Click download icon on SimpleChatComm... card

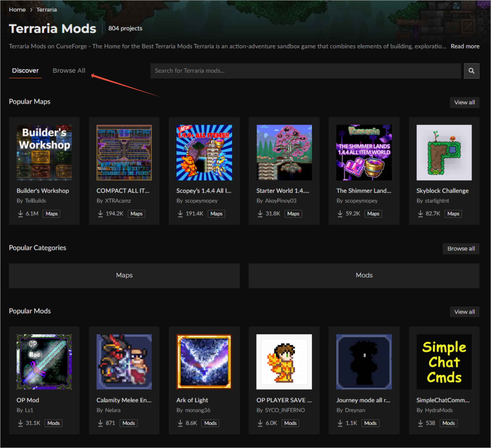[420, 423]
